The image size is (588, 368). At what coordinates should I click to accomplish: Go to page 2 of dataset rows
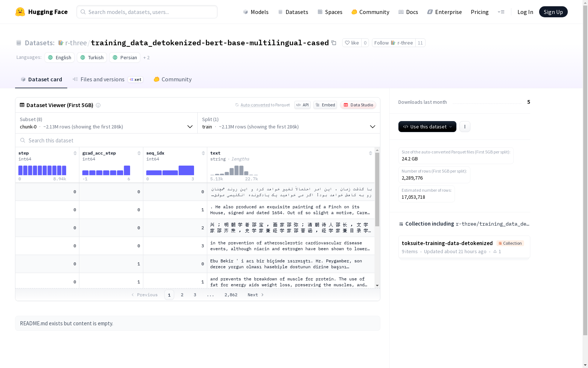[182, 295]
